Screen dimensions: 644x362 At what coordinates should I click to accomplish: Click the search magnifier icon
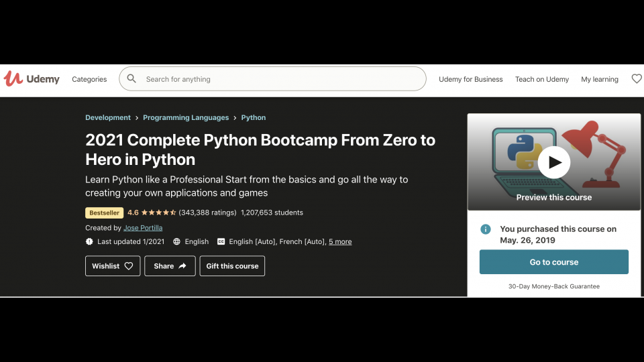[132, 79]
